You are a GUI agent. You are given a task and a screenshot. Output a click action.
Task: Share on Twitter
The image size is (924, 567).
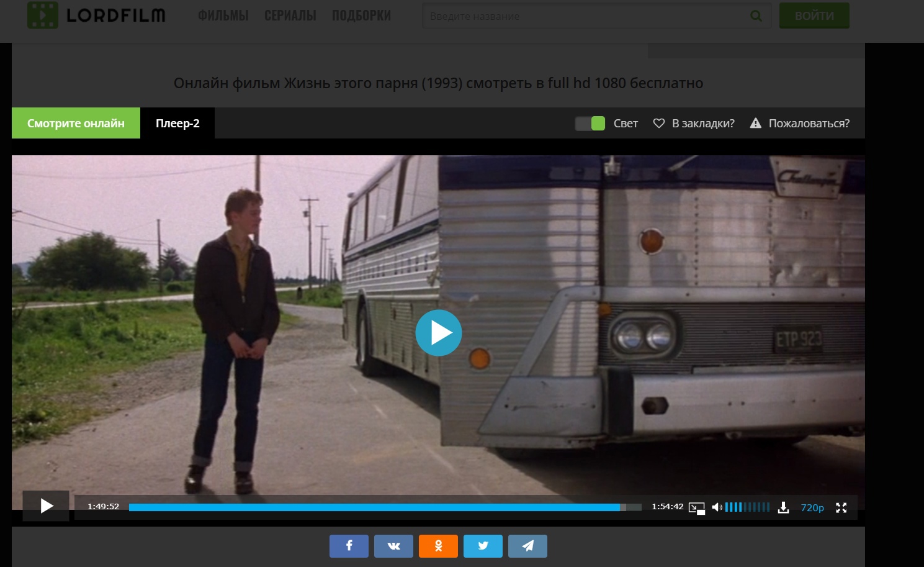click(483, 546)
